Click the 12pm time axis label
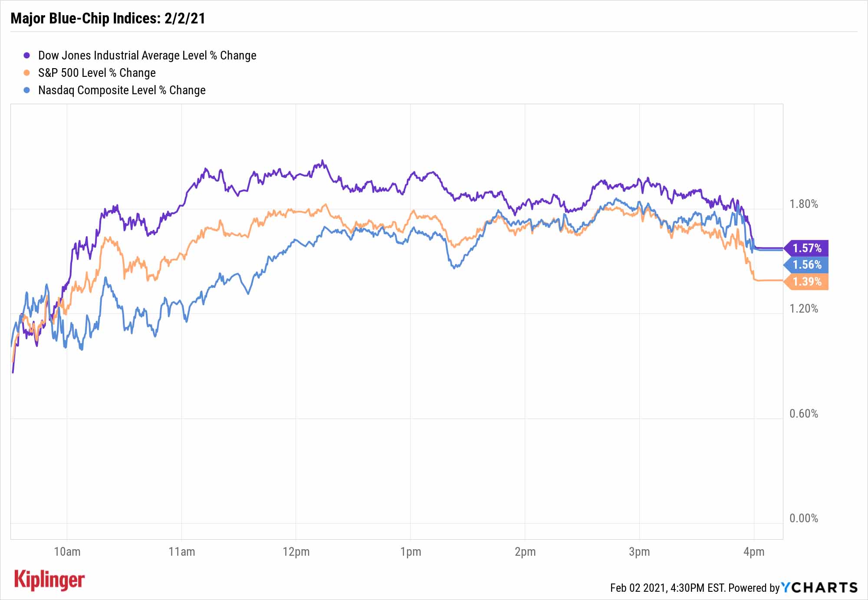The image size is (868, 600). pos(296,552)
